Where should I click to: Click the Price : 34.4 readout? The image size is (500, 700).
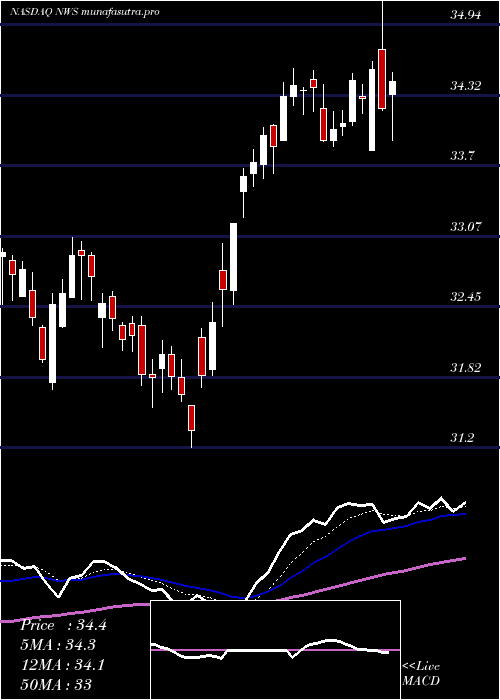pyautogui.click(x=63, y=625)
